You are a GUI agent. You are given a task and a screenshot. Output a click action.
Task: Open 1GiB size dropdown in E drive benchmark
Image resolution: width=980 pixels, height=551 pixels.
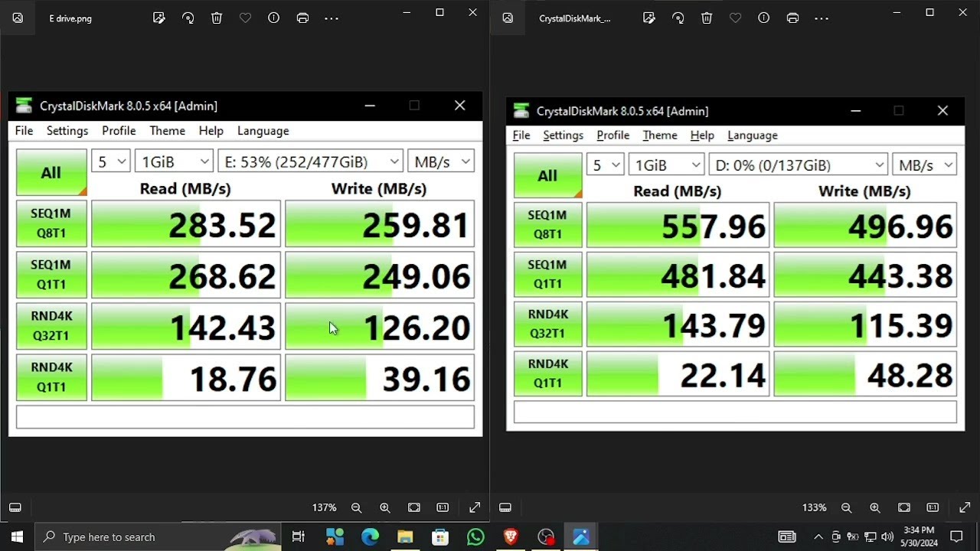175,161
